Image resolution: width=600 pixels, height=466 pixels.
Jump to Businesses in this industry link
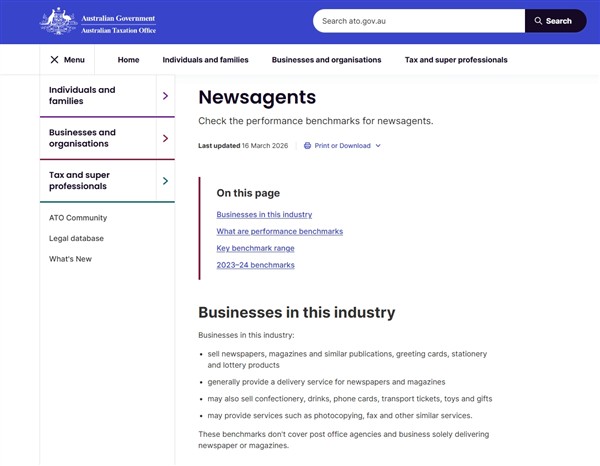click(x=264, y=214)
